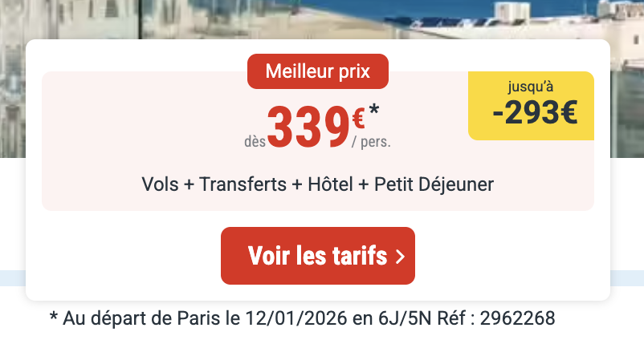Click the 'dès' label before the price

tap(255, 142)
